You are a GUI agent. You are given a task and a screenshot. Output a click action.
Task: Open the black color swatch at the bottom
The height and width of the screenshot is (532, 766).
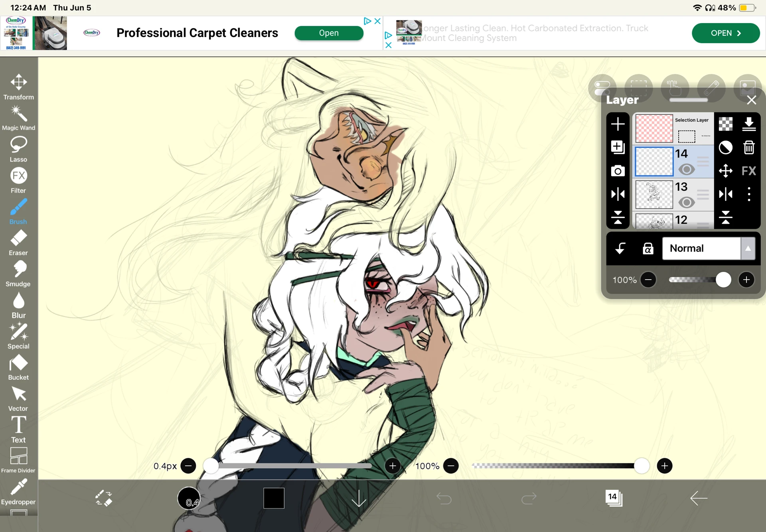click(274, 498)
